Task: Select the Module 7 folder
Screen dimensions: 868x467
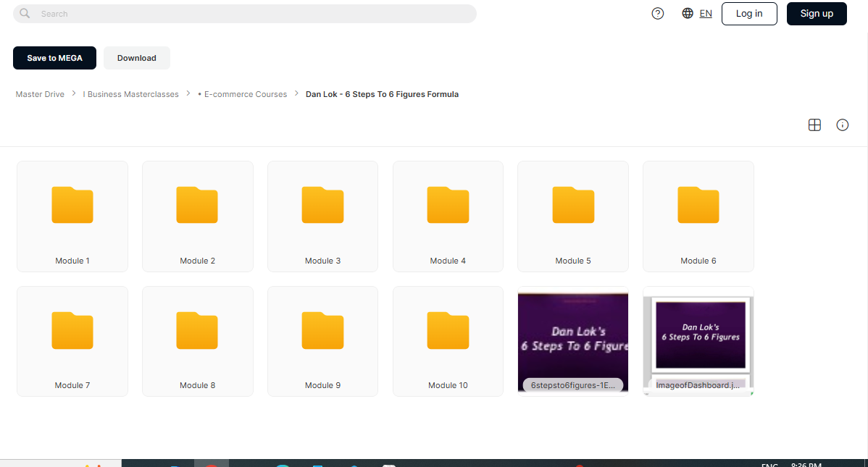Action: click(72, 342)
